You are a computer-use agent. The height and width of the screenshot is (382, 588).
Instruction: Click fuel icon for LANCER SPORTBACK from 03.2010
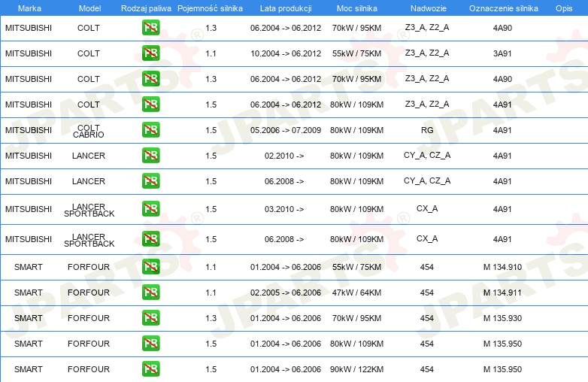pos(150,209)
